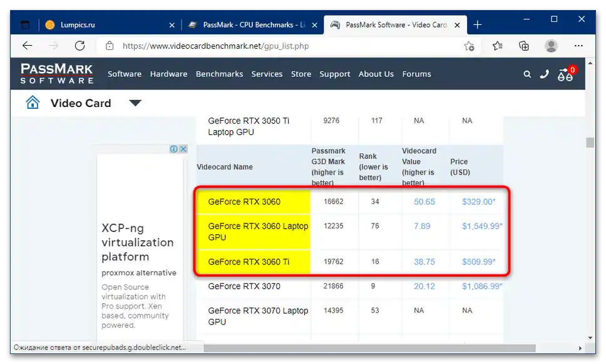Click the 50.65 videocard value link

point(424,201)
